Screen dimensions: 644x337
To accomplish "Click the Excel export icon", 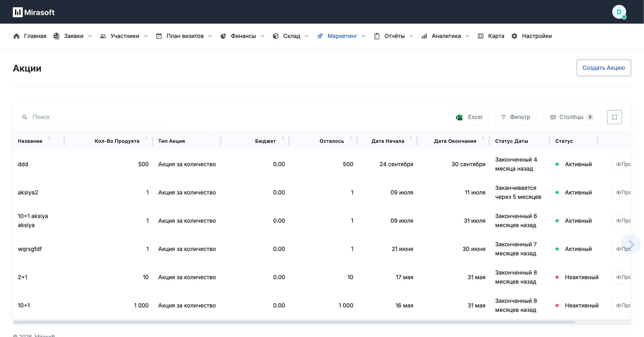I will pyautogui.click(x=459, y=117).
